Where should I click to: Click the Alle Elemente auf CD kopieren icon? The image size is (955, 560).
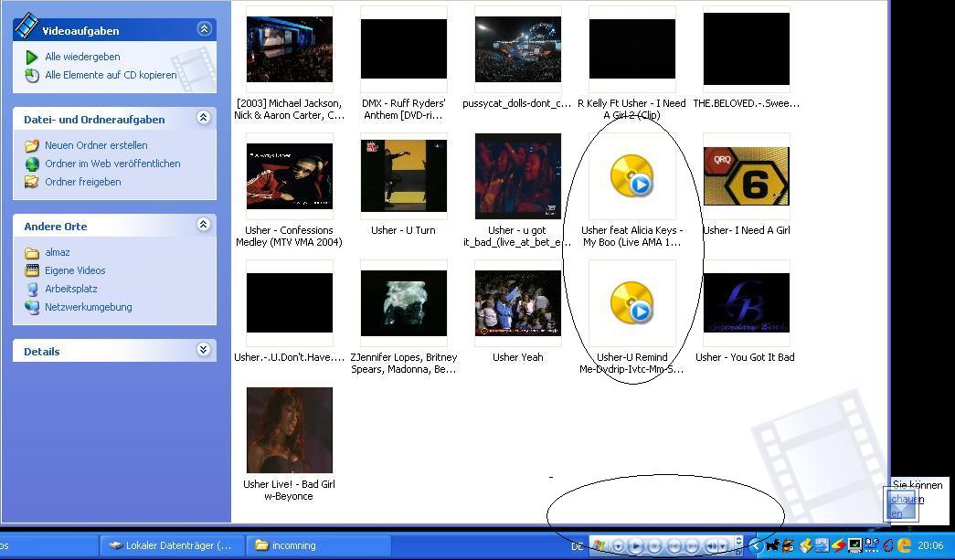coord(32,75)
